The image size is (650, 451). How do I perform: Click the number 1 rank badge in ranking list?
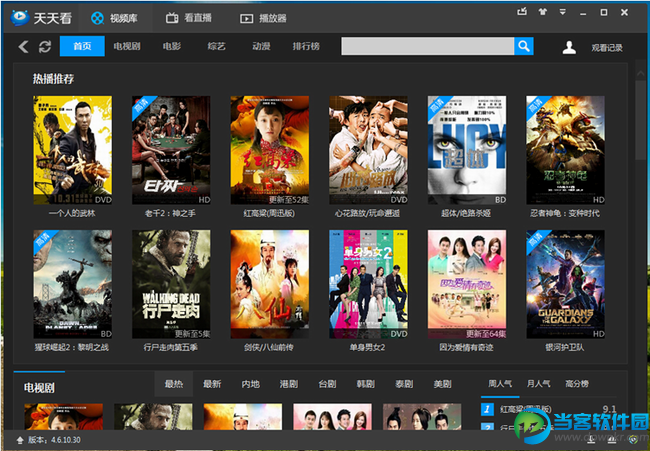pyautogui.click(x=487, y=410)
